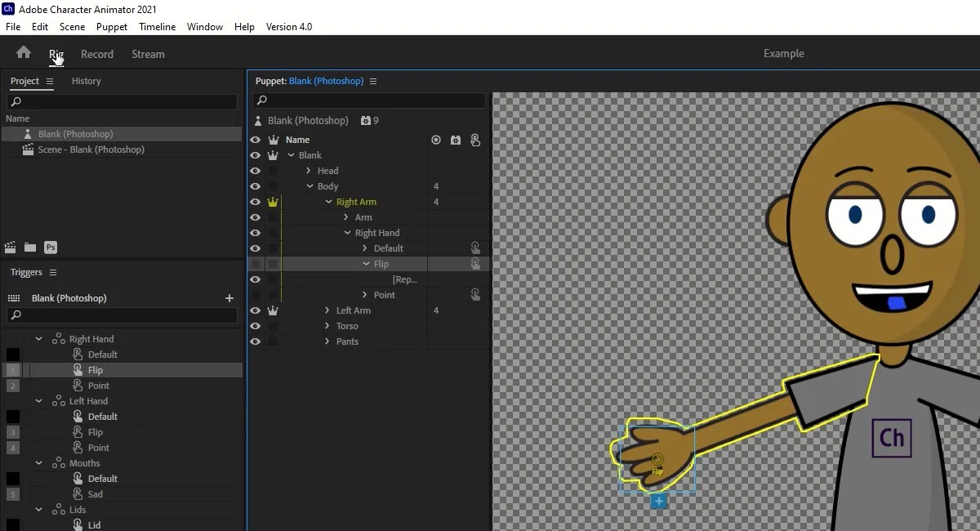Open the Puppet menu in the menu bar
Viewport: 980px width, 531px height.
coord(111,27)
